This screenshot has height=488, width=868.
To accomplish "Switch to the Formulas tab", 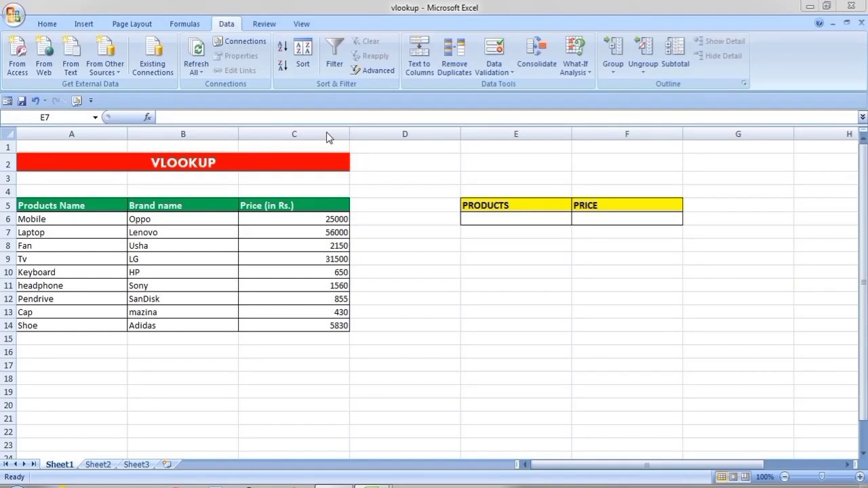I will click(184, 24).
